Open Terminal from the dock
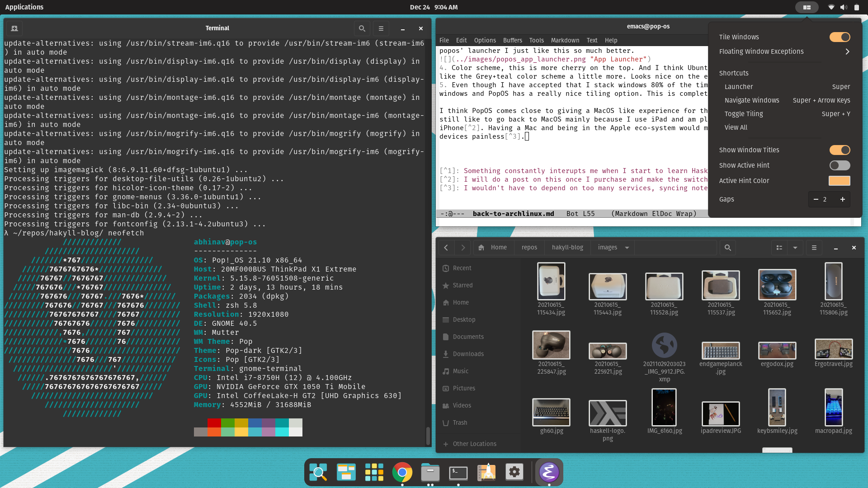The image size is (868, 488). [x=458, y=472]
